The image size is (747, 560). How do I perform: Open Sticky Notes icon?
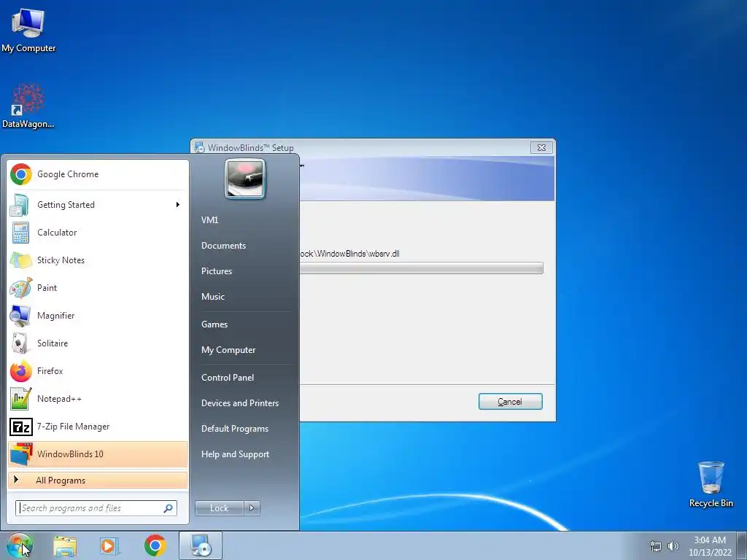(x=20, y=260)
